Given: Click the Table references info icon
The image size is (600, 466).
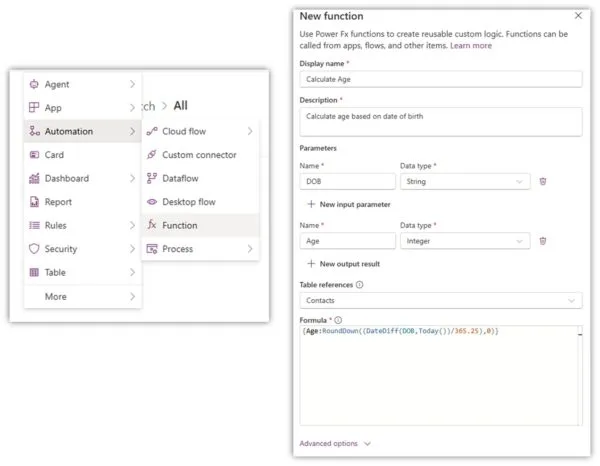Looking at the screenshot, I should tap(359, 285).
